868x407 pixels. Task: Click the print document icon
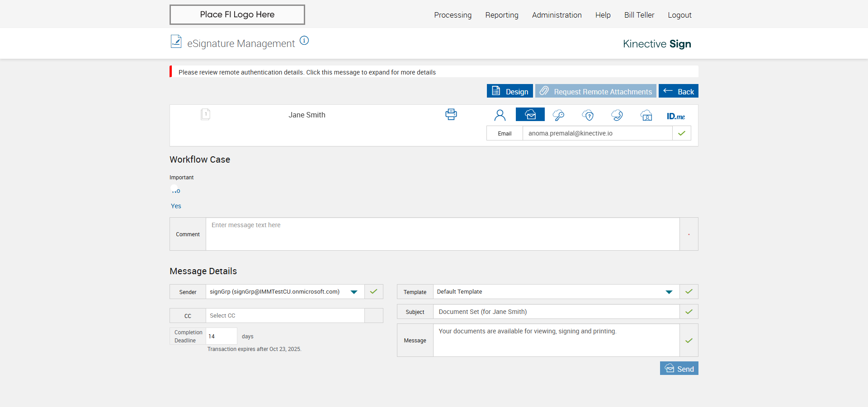pyautogui.click(x=451, y=114)
